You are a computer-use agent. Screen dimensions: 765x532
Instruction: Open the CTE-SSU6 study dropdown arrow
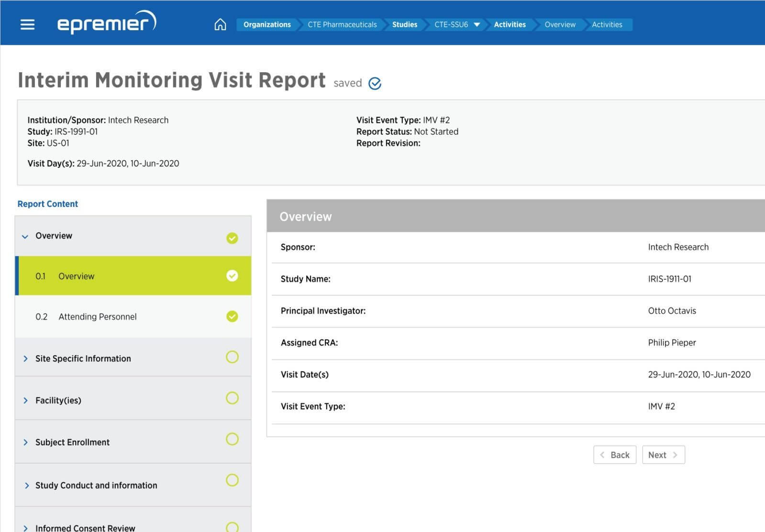(x=477, y=25)
